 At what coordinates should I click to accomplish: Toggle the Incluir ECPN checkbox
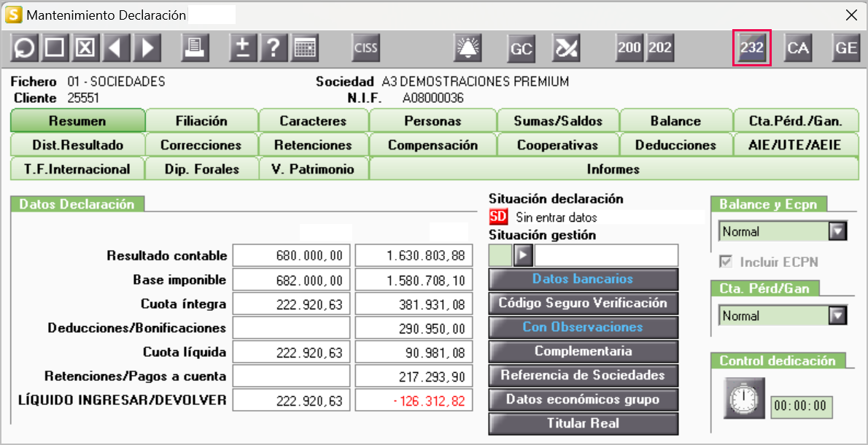[x=726, y=262]
